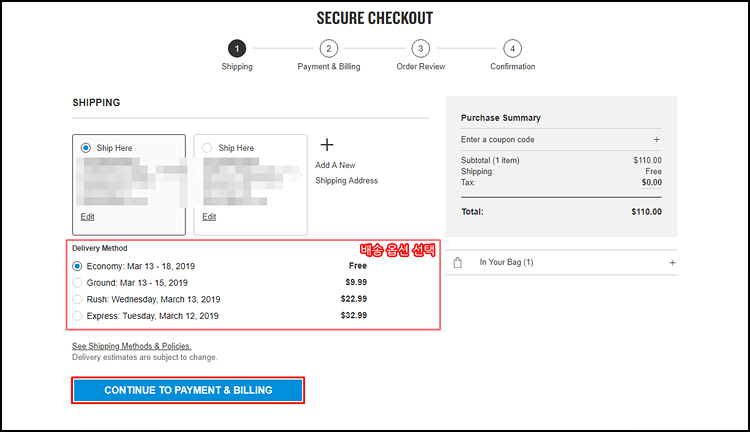Open See Shipping Methods & Policies link
The image size is (750, 432).
[132, 346]
